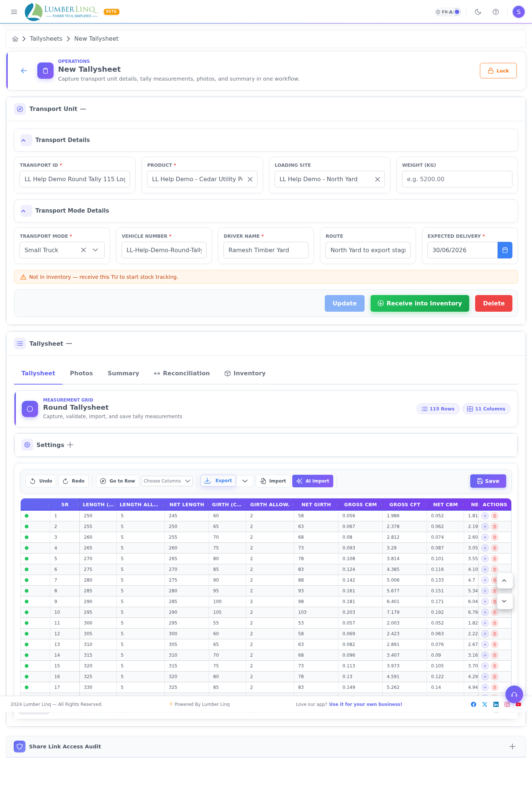532x802 pixels.
Task: Open the hamburger navigation menu
Action: click(14, 12)
